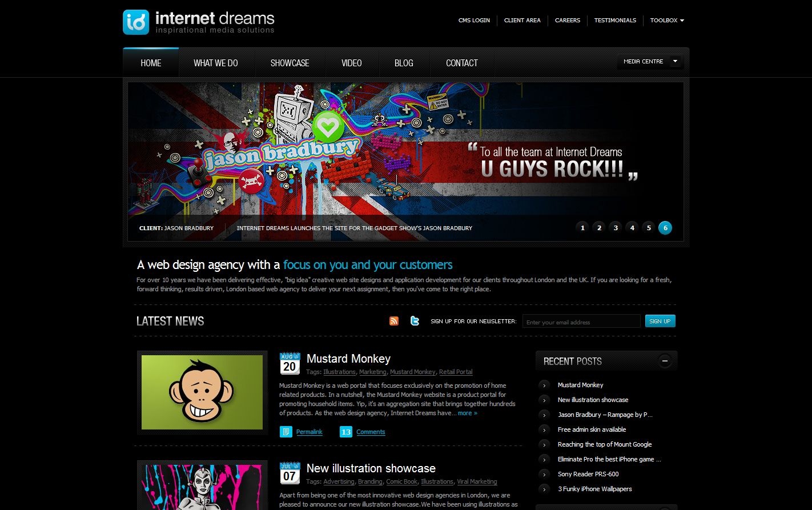Image resolution: width=812 pixels, height=510 pixels.
Task: Open the Toolbox dropdown
Action: click(x=667, y=20)
